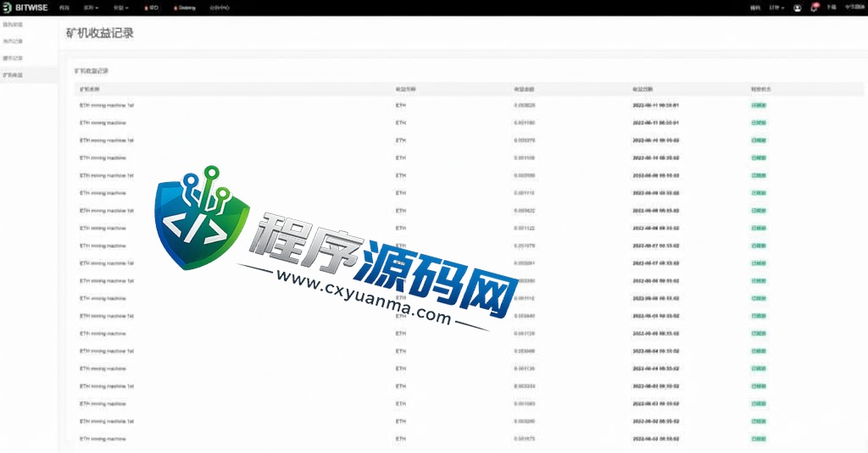Expand the dropdown beside the profile avatar
The image size is (868, 453).
776,8
